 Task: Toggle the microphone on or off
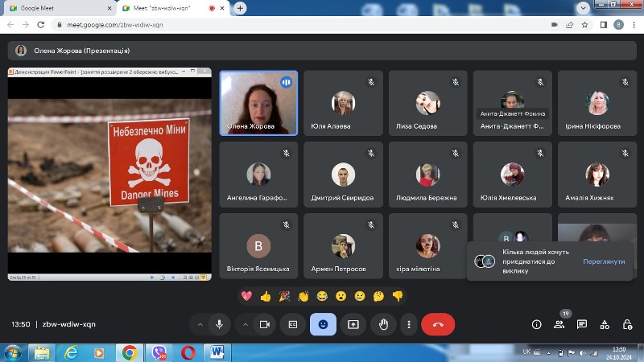[219, 324]
